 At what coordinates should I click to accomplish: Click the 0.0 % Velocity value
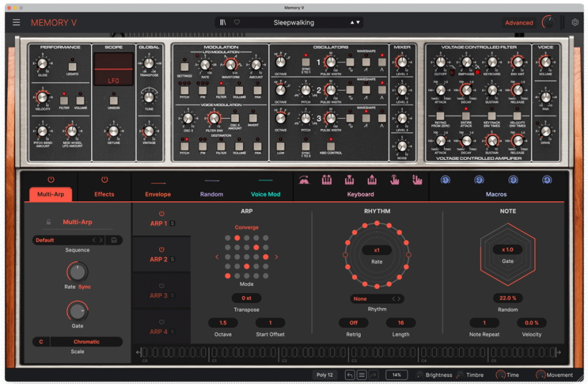tap(531, 322)
